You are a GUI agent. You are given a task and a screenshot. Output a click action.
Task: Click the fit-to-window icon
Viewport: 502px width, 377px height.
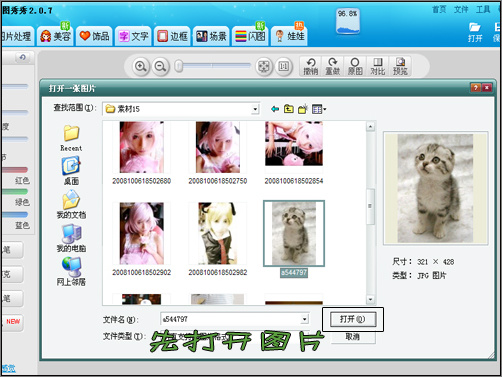[264, 66]
